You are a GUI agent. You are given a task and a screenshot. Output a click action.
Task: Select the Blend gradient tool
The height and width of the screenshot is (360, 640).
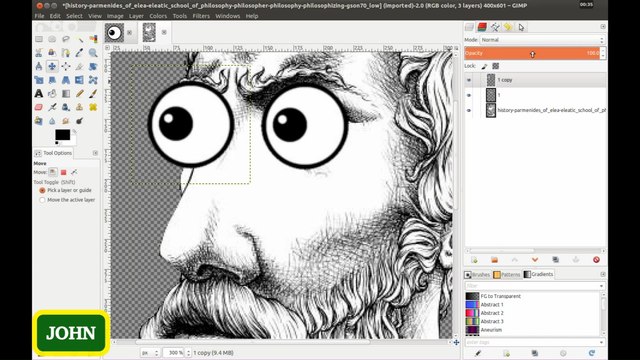[x=66, y=93]
